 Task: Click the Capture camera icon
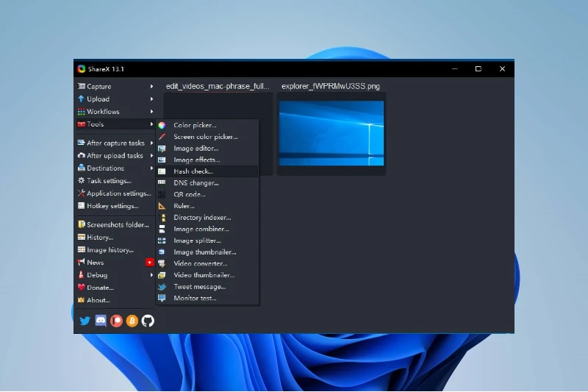(x=81, y=86)
